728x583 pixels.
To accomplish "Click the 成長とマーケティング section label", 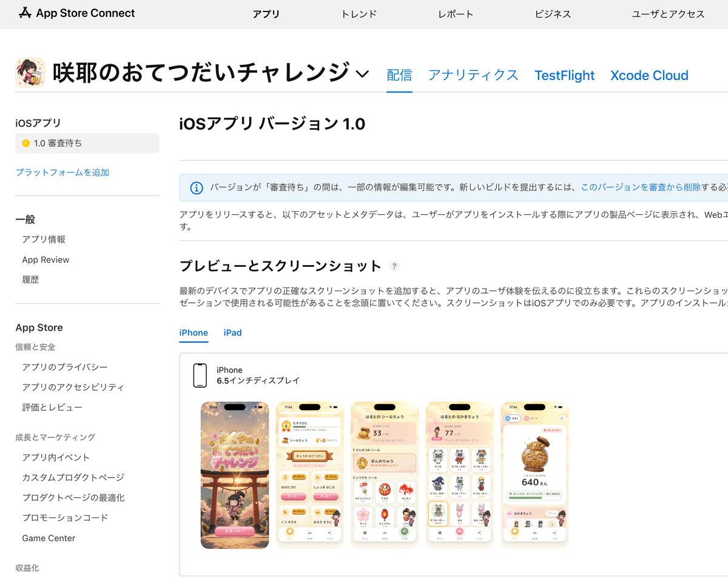I will click(x=55, y=437).
